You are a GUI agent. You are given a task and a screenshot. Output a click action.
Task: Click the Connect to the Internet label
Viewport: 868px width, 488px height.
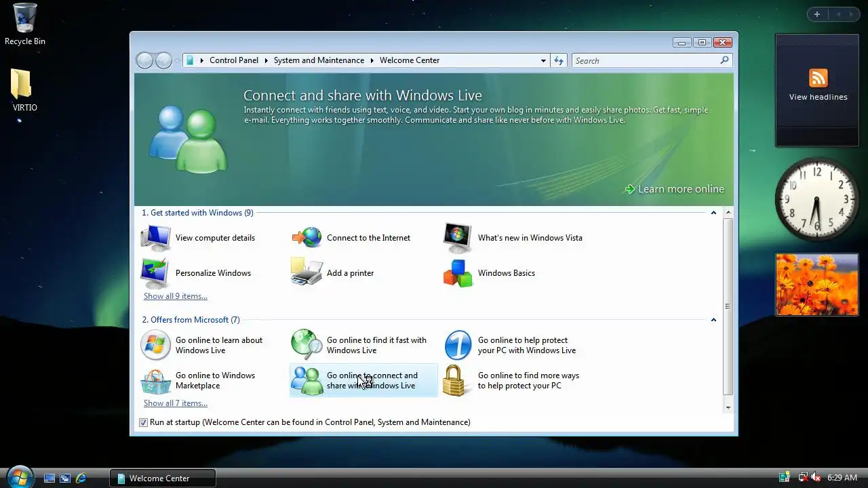click(x=368, y=238)
